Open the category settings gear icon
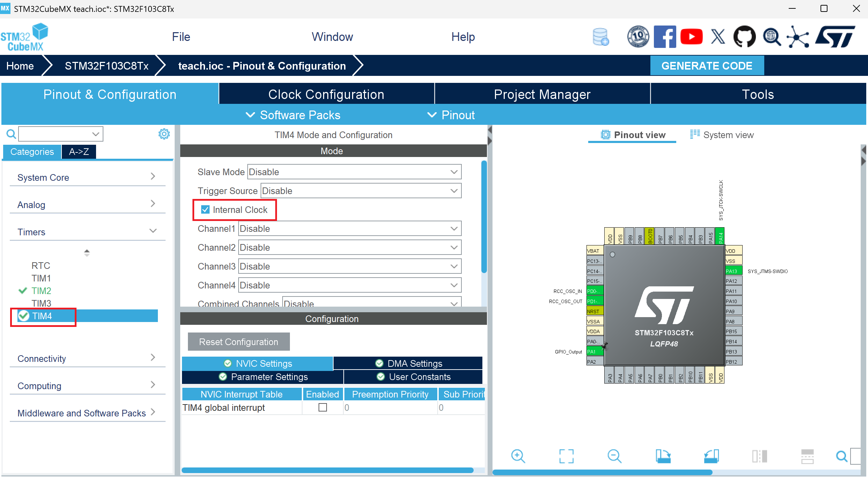Screen dimensions: 868x479 [164, 134]
